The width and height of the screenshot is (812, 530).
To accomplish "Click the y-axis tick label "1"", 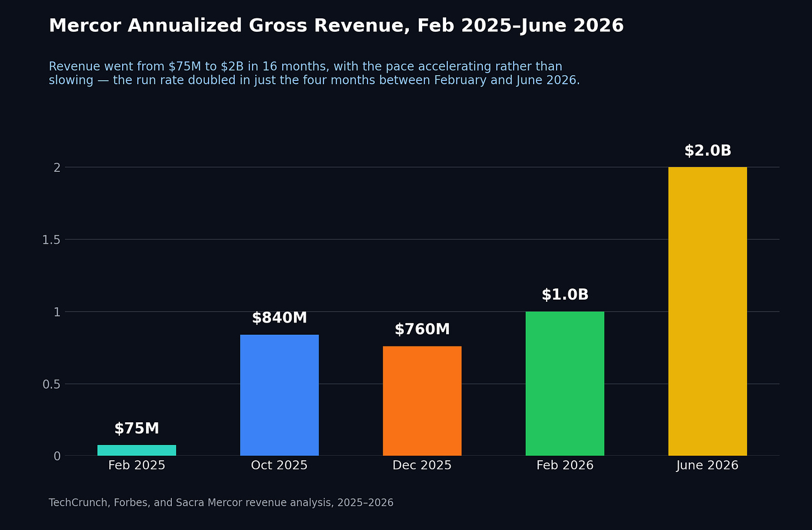I will [x=57, y=312].
